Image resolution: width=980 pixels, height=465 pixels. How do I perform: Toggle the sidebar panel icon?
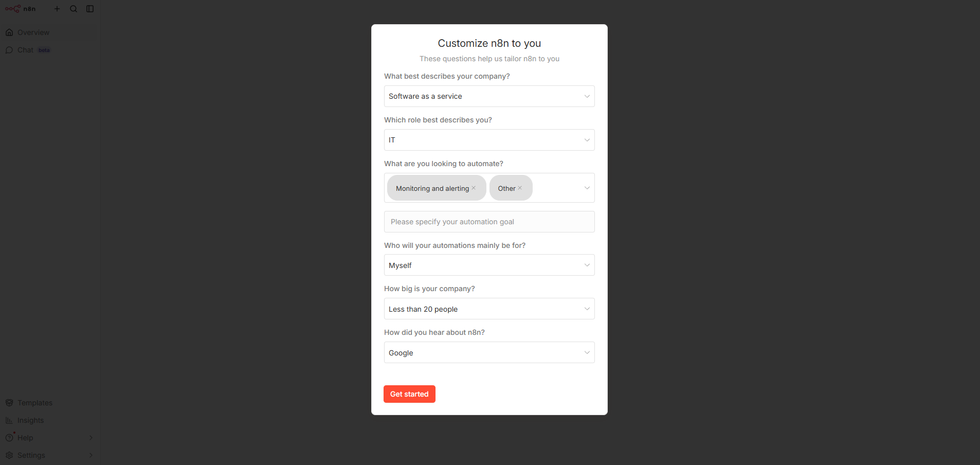90,9
